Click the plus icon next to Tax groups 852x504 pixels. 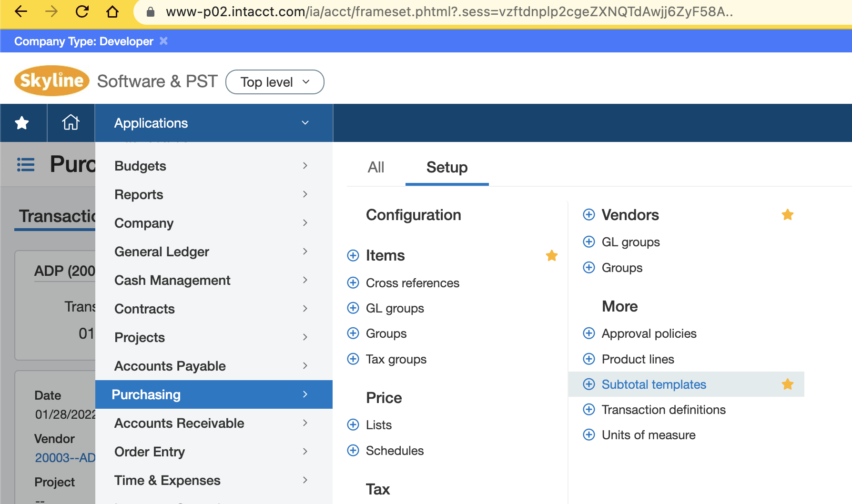pyautogui.click(x=353, y=359)
